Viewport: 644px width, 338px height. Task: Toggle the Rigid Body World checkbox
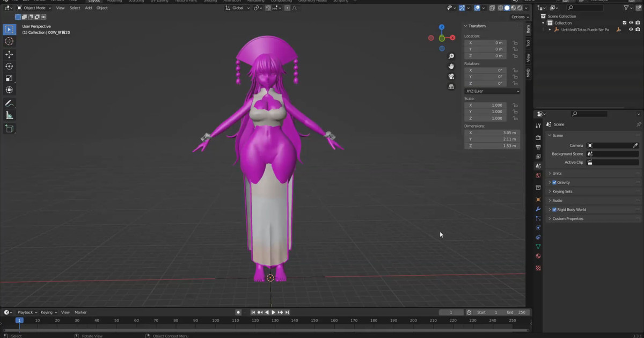tap(554, 210)
